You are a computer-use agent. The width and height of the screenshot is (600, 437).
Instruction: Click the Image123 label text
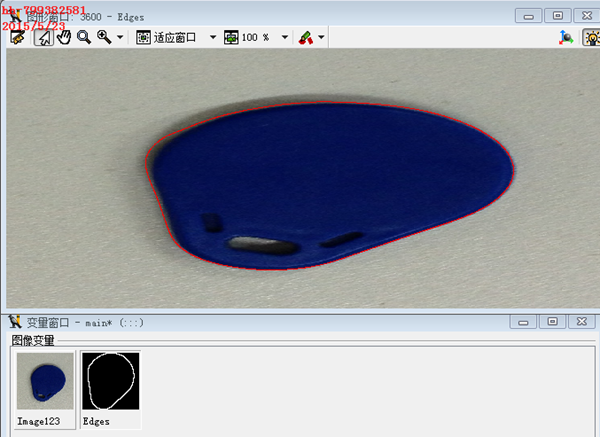(39, 421)
